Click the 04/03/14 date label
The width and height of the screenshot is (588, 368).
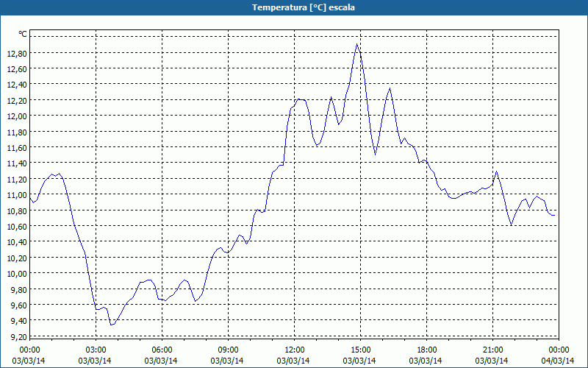(x=558, y=361)
